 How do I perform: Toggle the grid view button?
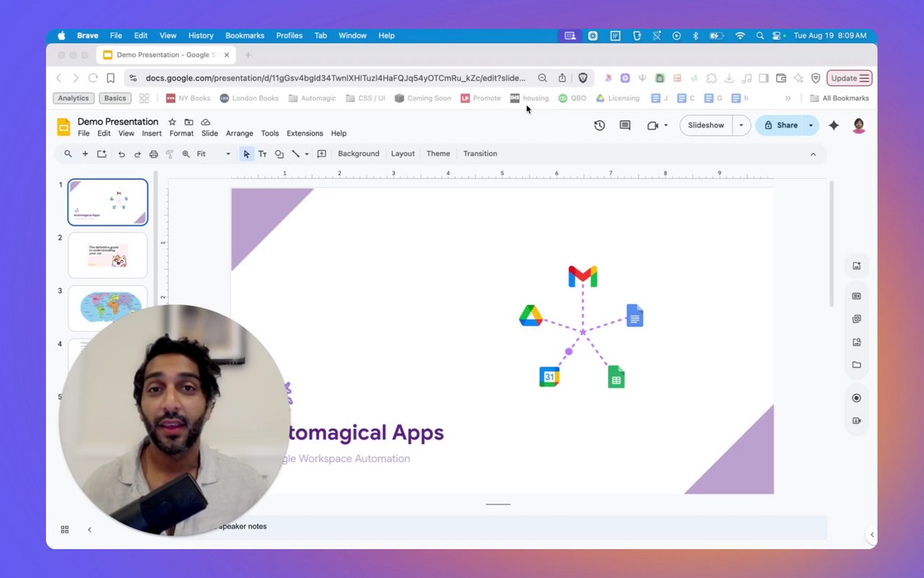[65, 530]
